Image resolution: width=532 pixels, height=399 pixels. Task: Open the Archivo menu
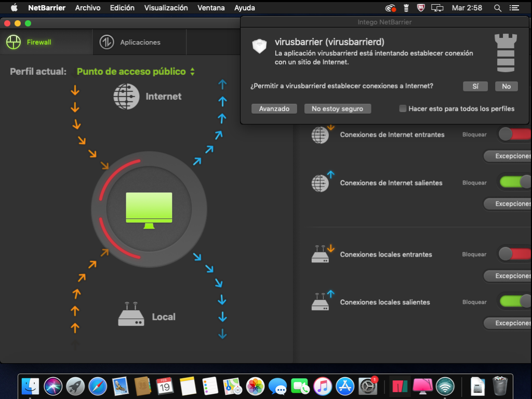[88, 8]
